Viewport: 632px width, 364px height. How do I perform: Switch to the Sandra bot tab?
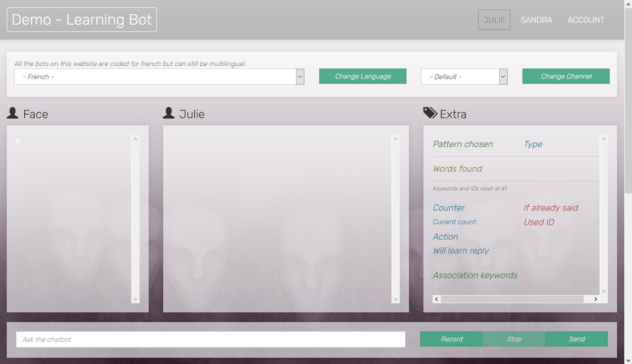click(536, 20)
